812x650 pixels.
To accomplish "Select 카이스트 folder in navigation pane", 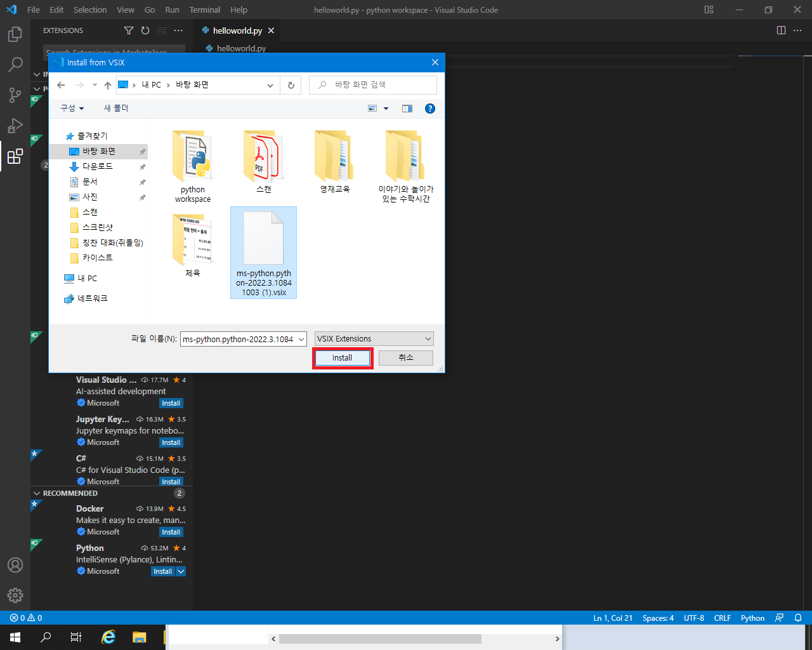I will pos(98,258).
